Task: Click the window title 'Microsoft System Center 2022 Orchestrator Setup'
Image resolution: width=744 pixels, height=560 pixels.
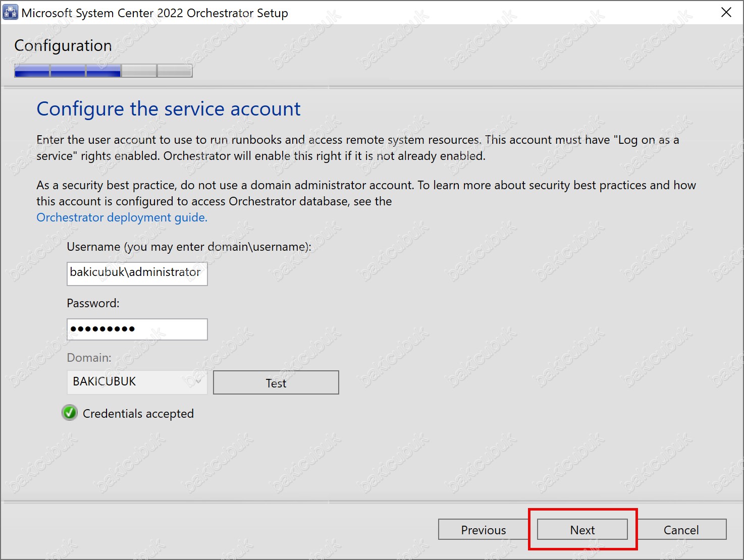Action: 154,13
